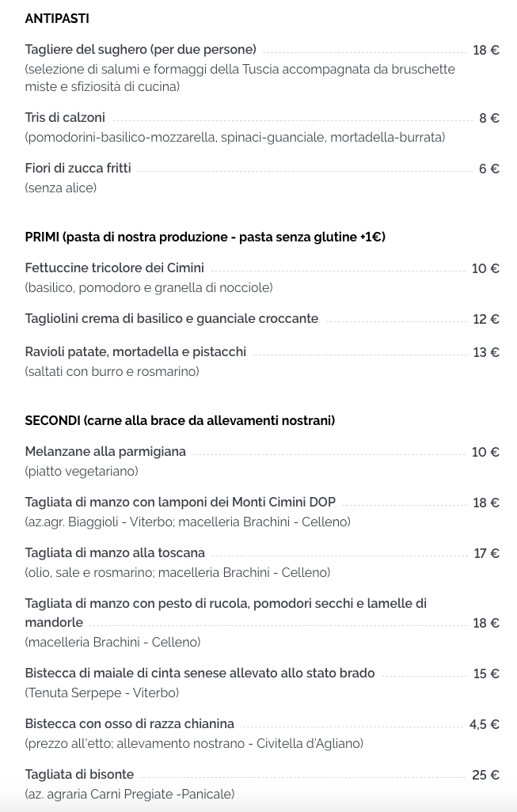Viewport: 517px width, 812px height.
Task: Click the 18 € price for Tagliere del sughero
Action: (486, 50)
